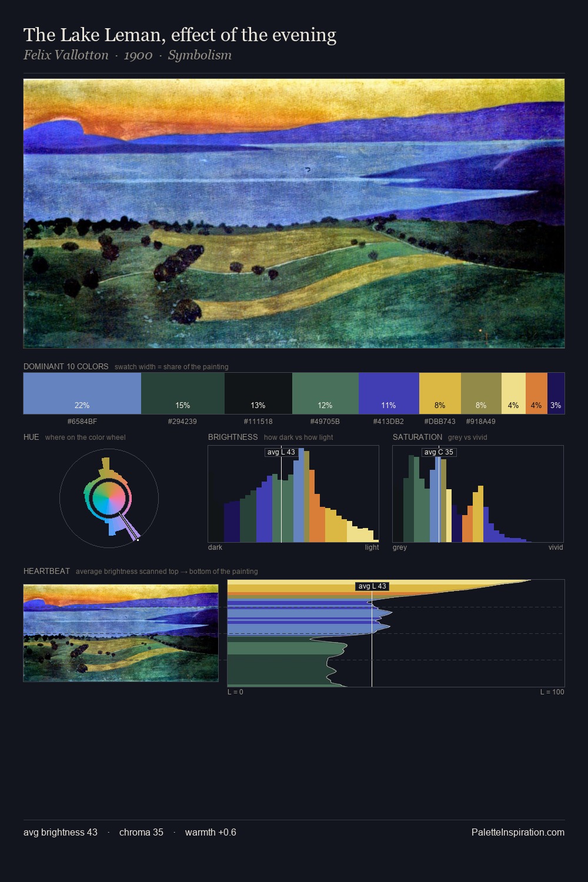The width and height of the screenshot is (588, 882).
Task: Click the 'avg L 43' brightness histogram label
Action: (x=281, y=452)
